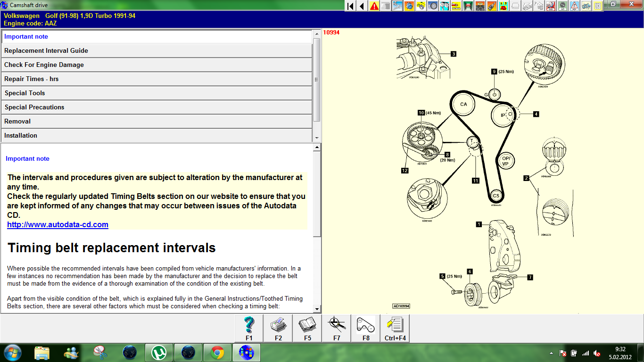Show hidden system tray icons arrow
Viewport: 644px width, 362px height.
tap(552, 353)
